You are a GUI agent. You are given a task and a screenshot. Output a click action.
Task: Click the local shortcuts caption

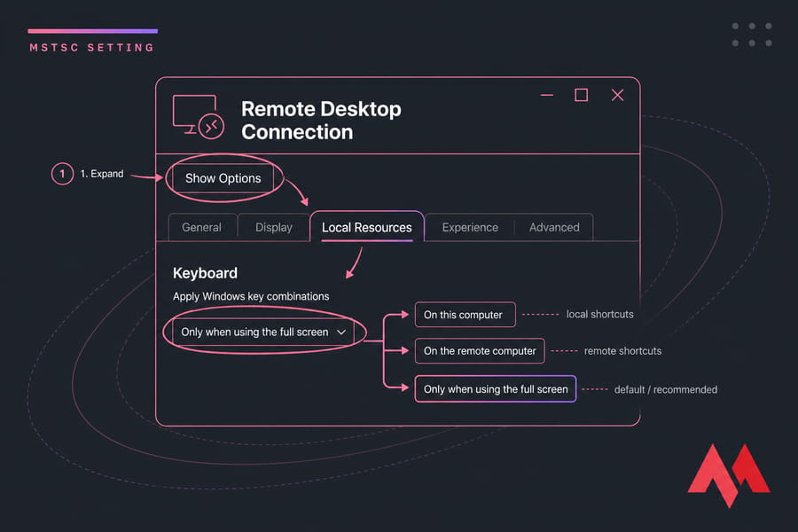(x=600, y=314)
